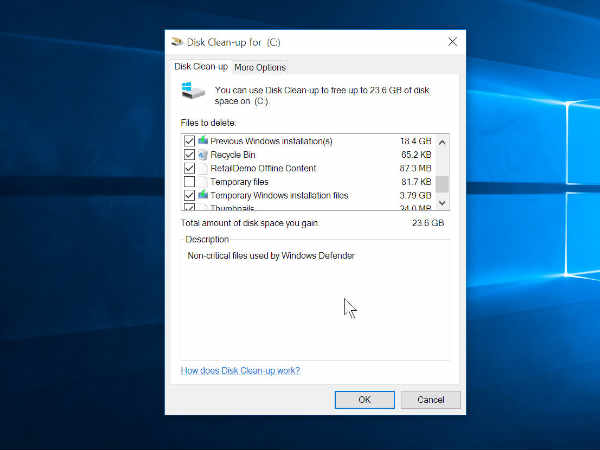Select the 'Recycle Bin' row text

click(x=233, y=155)
